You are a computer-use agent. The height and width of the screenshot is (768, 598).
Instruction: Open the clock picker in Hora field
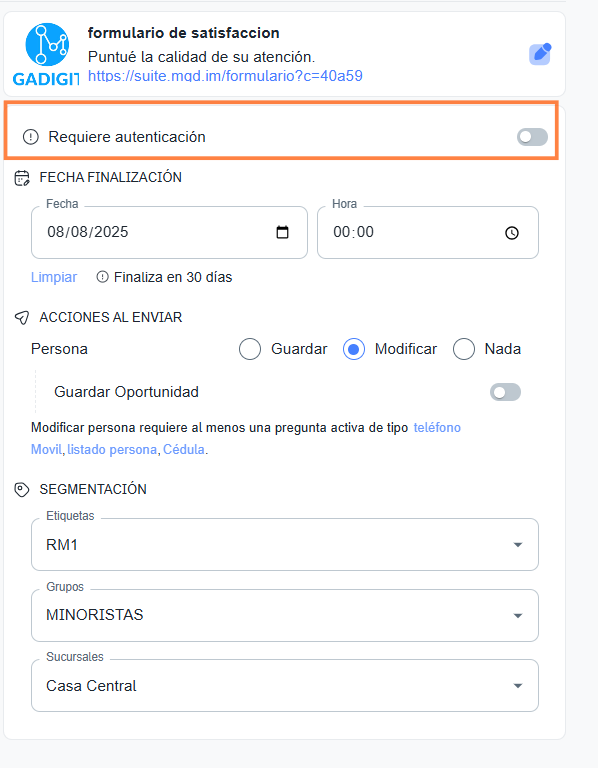click(512, 233)
